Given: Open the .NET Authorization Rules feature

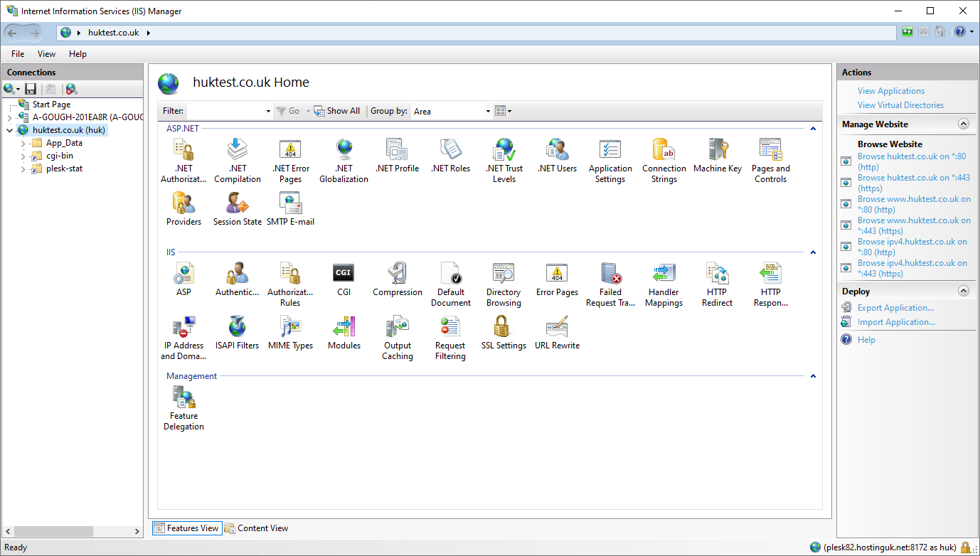Looking at the screenshot, I should 183,161.
